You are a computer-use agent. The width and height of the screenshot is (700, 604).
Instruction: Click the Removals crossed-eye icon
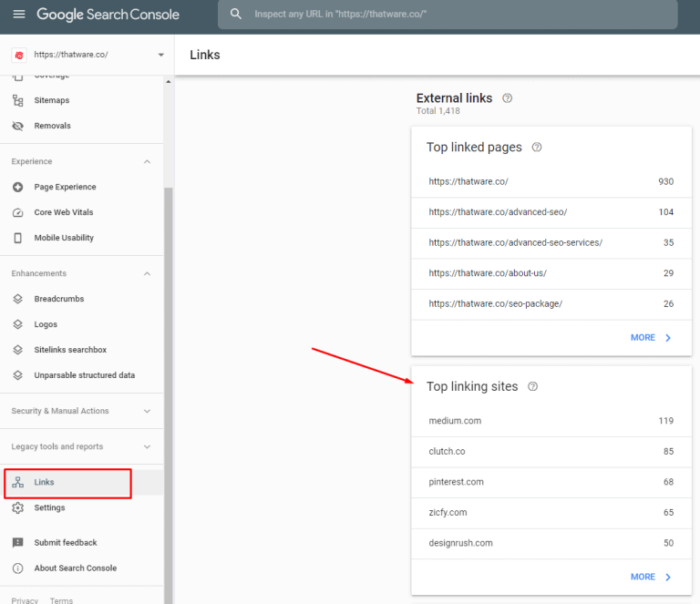click(18, 126)
